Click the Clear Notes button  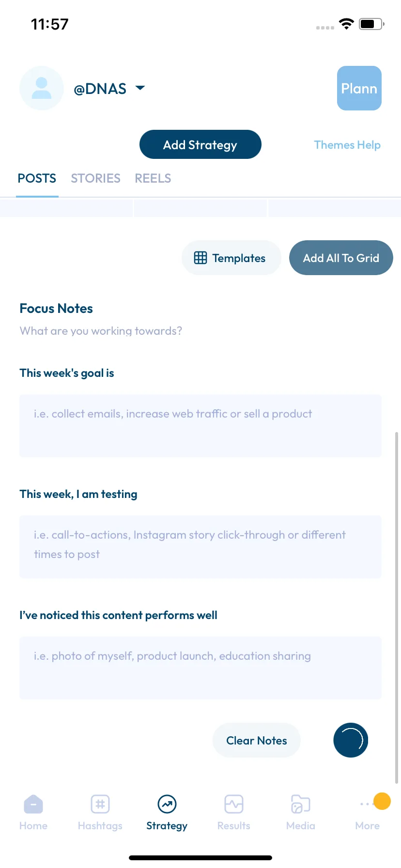point(257,740)
